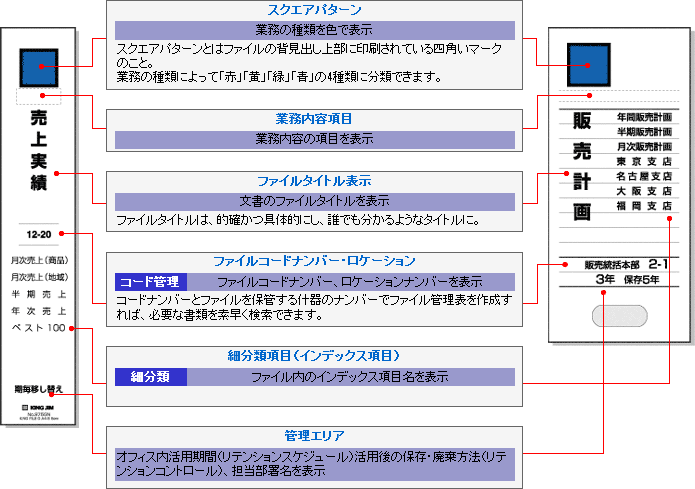Click the コードナンバーとファイルを保管する paragraph
695x489 pixels.
[x=314, y=307]
